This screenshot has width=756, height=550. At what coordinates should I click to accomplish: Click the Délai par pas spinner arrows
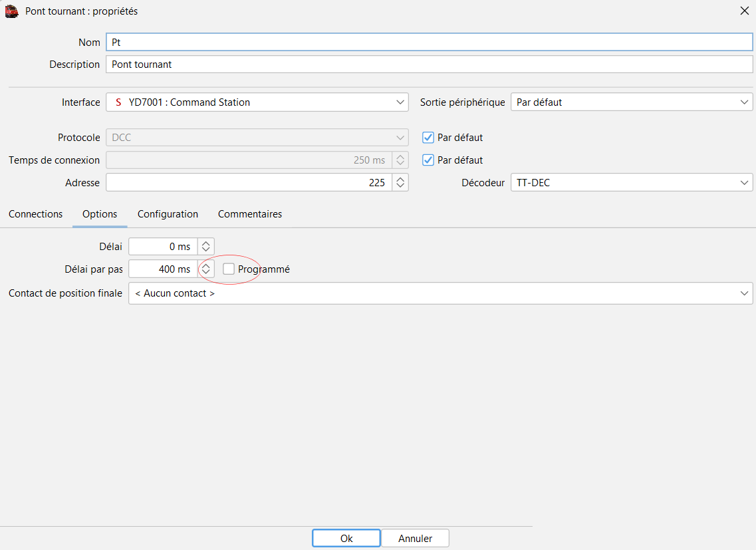pyautogui.click(x=206, y=269)
